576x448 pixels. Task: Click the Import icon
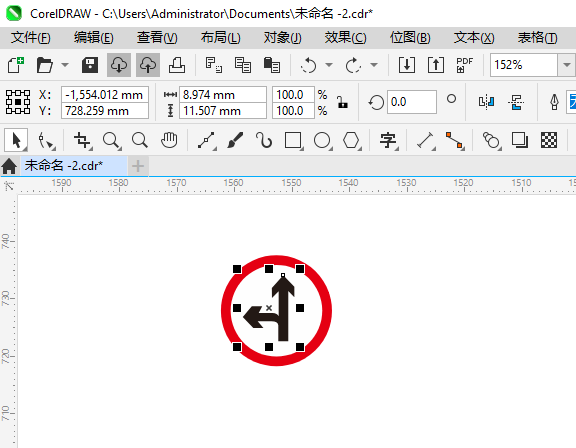click(407, 65)
